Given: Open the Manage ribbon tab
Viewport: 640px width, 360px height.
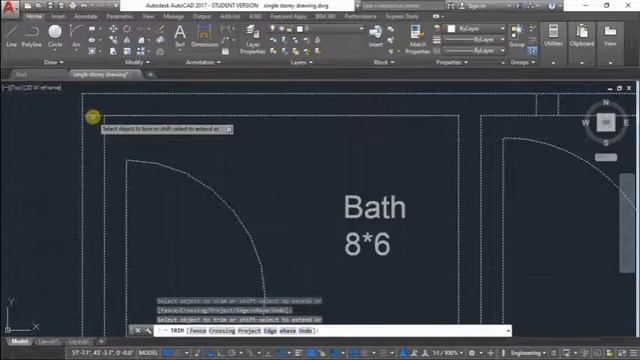Looking at the screenshot, I should 173,16.
